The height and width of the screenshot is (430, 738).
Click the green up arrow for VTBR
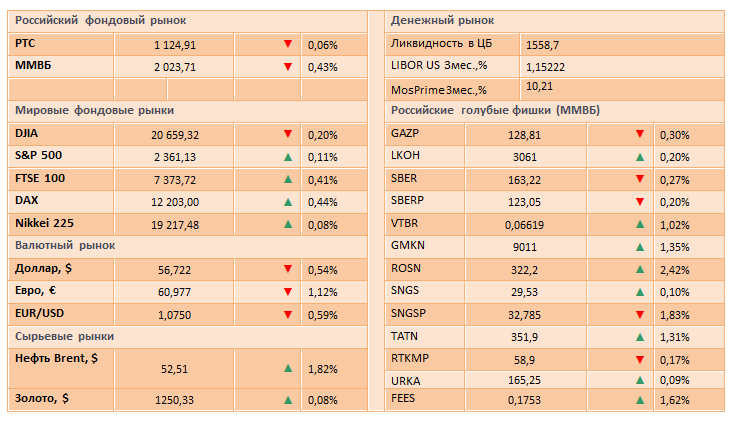pyautogui.click(x=639, y=225)
